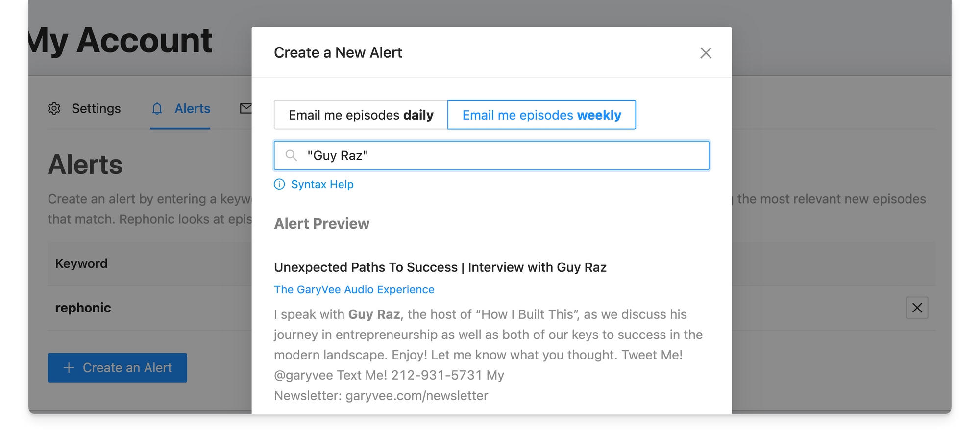Click the Keyword column header
980x431 pixels.
coord(81,263)
